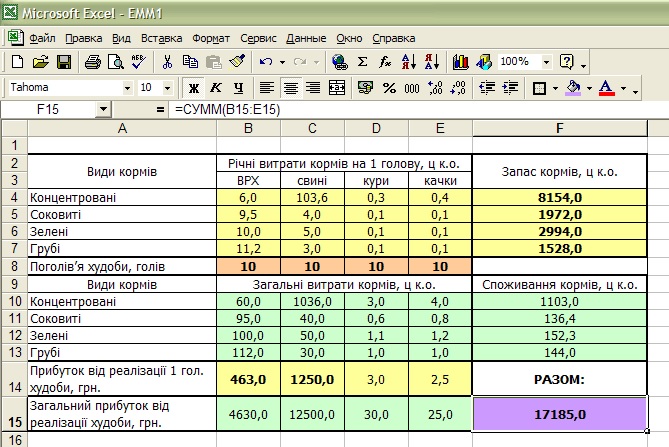
Task: Open the Формат menu
Action: point(210,38)
